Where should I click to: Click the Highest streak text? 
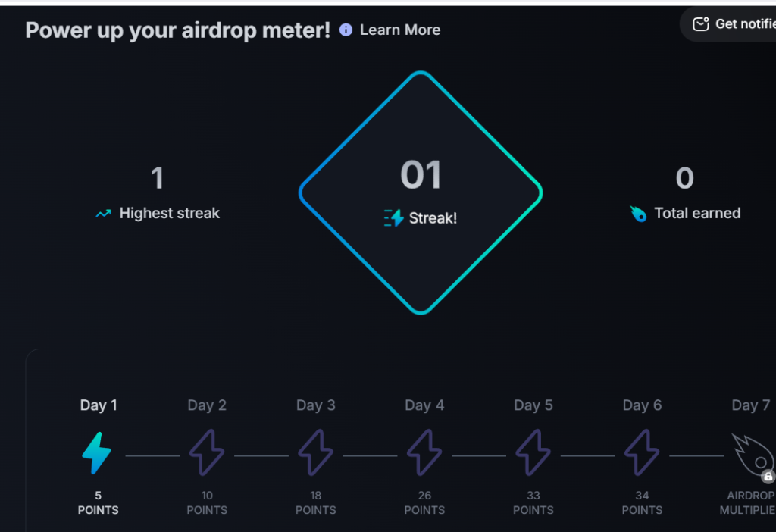click(x=169, y=213)
